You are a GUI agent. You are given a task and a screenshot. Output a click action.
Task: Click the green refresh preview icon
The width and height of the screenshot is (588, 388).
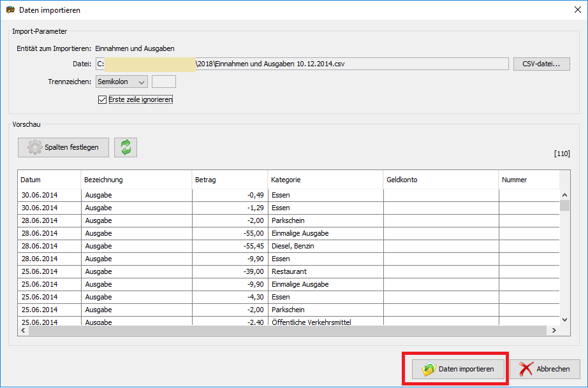click(x=126, y=147)
